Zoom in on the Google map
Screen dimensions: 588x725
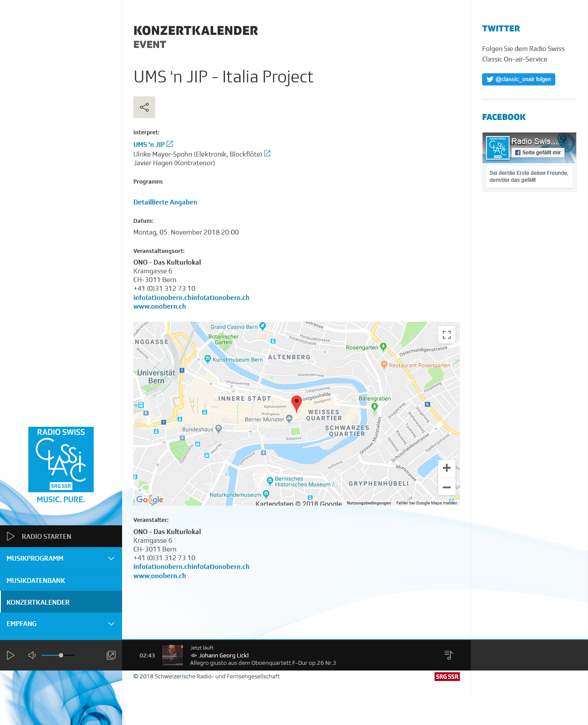pos(447,468)
